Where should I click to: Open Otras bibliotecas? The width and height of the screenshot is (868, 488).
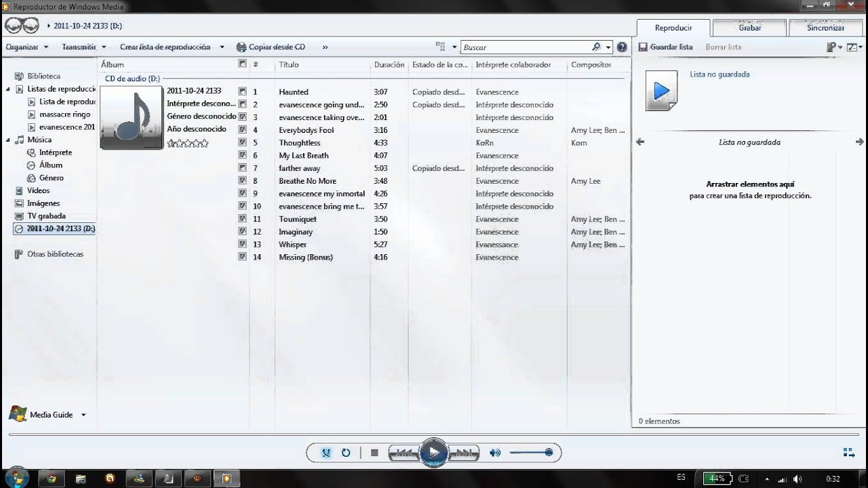pyautogui.click(x=55, y=254)
